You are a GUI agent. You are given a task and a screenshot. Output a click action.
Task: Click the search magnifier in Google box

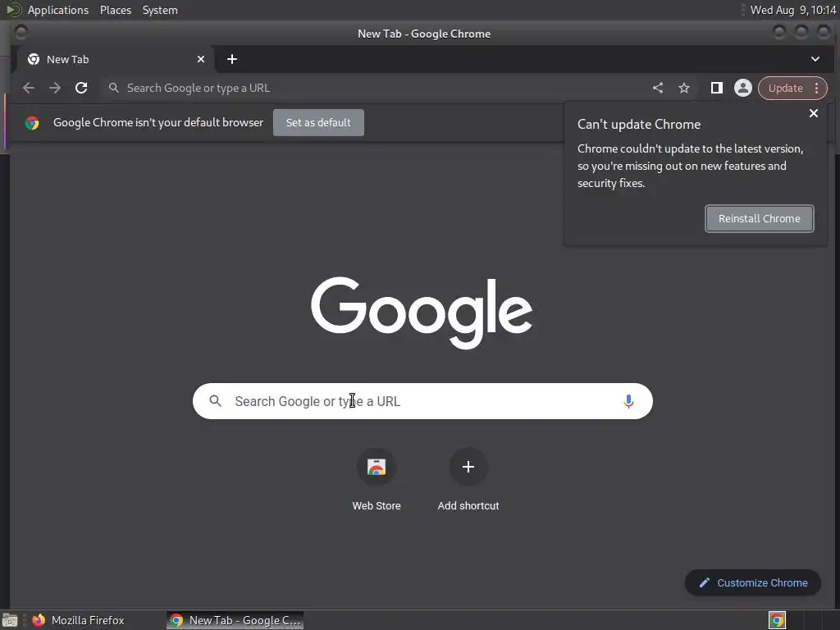(216, 400)
